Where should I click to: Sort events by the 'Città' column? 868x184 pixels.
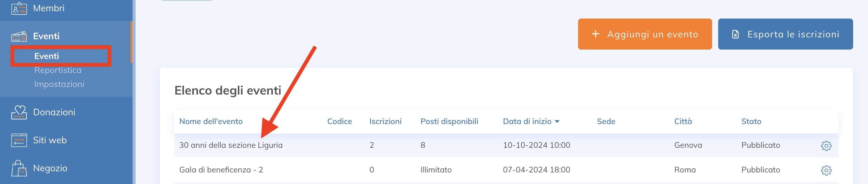(x=683, y=122)
